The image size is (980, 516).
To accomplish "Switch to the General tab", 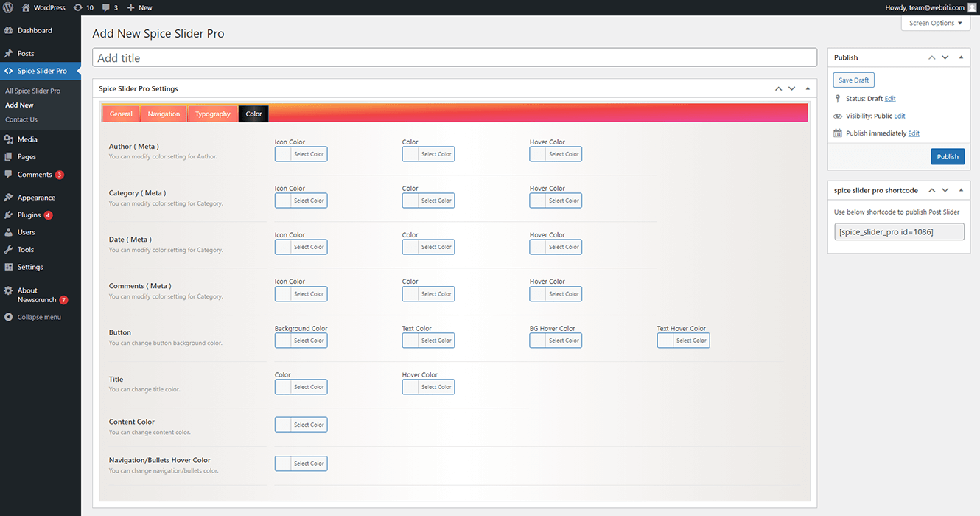I will coord(121,114).
